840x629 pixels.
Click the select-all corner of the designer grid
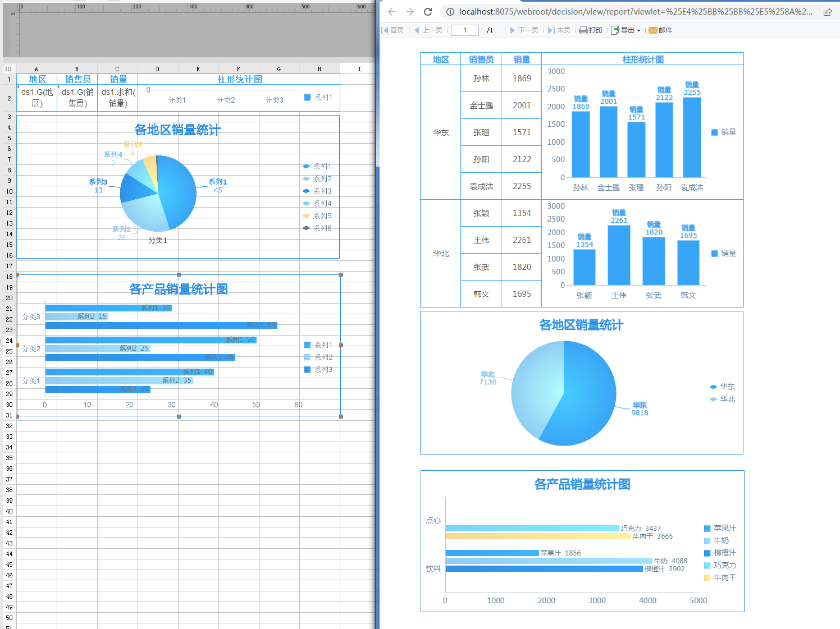pos(8,69)
